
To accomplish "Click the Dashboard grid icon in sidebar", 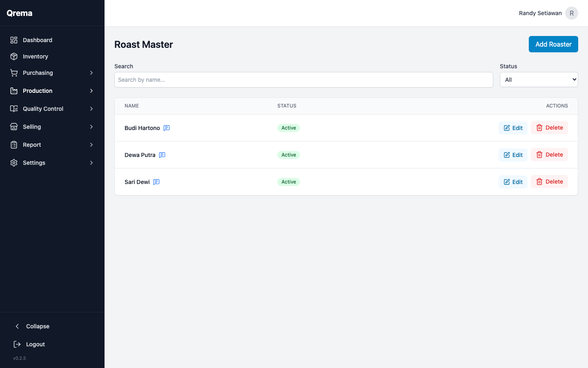I will [14, 40].
